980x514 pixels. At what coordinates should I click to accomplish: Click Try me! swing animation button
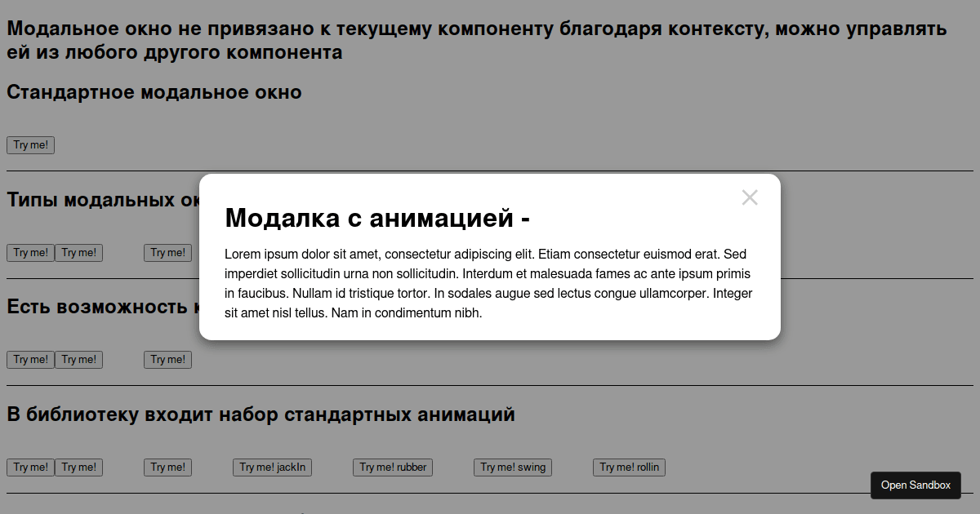[513, 467]
